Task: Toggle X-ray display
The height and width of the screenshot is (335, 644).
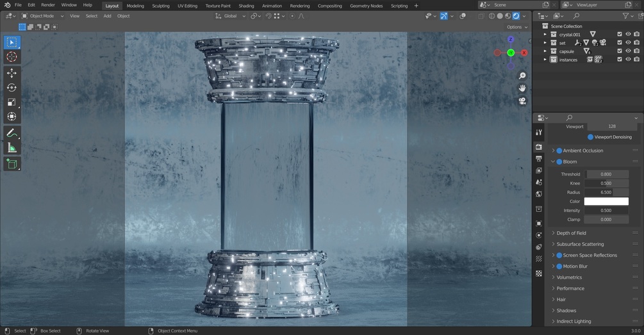Action: [x=481, y=16]
